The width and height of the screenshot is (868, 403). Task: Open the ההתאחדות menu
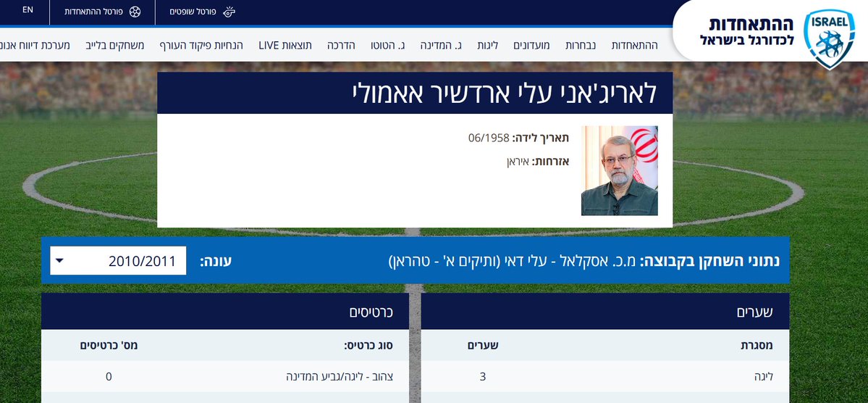click(x=634, y=46)
